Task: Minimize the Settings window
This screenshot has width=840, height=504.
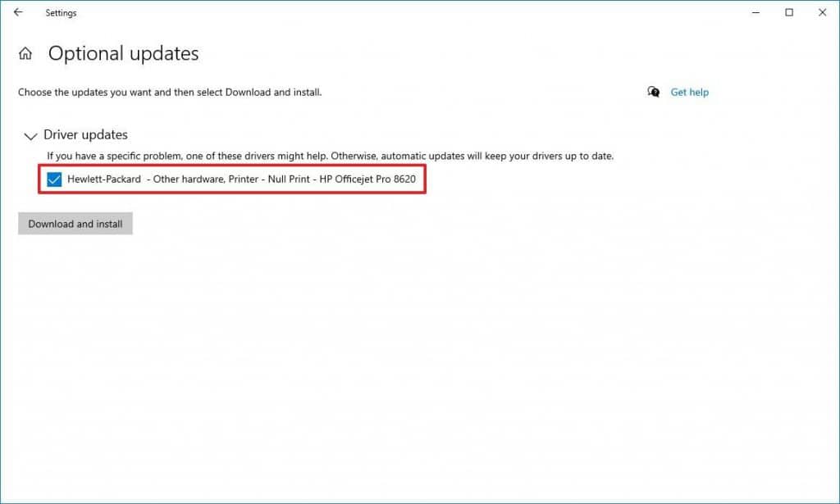Action: point(755,12)
